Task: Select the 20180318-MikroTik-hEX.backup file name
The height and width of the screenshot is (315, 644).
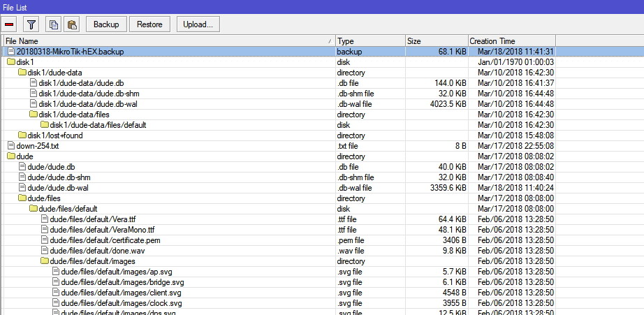Action: [x=70, y=52]
